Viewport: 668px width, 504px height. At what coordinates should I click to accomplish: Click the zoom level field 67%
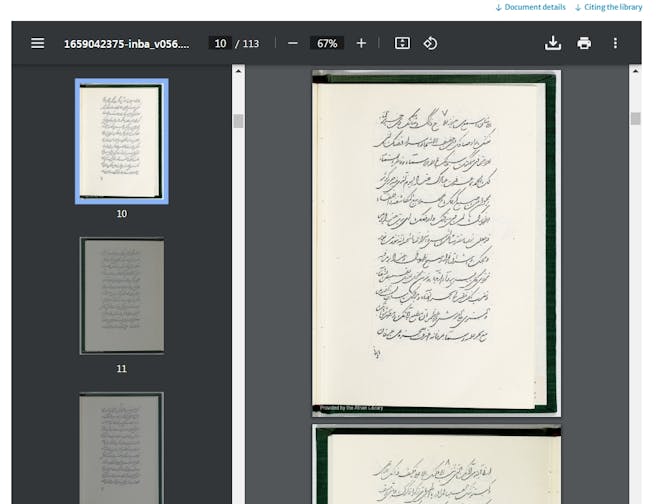click(x=327, y=43)
